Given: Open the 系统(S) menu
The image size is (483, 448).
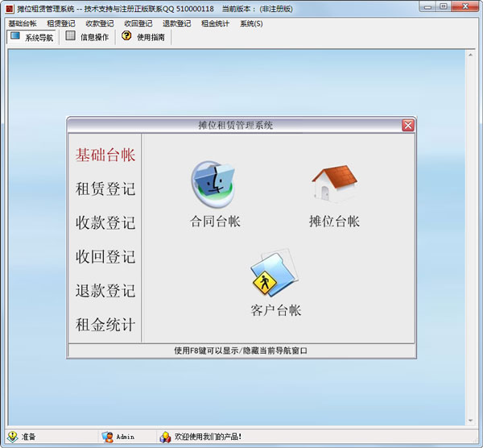Looking at the screenshot, I should point(251,23).
